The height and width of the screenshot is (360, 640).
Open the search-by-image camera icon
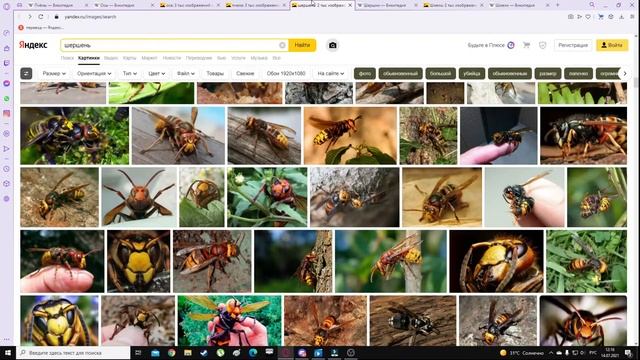click(333, 45)
